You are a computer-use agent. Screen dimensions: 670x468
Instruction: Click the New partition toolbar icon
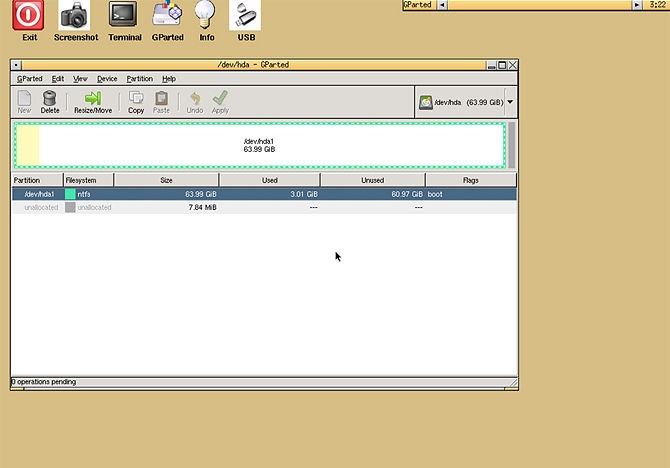coord(24,98)
